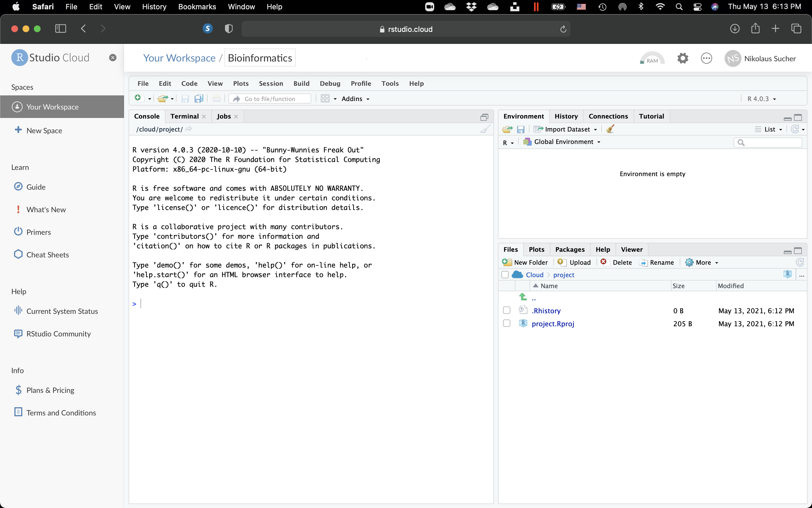Screen dimensions: 812x508
Task: Click the Upload button in Files
Action: (574, 262)
